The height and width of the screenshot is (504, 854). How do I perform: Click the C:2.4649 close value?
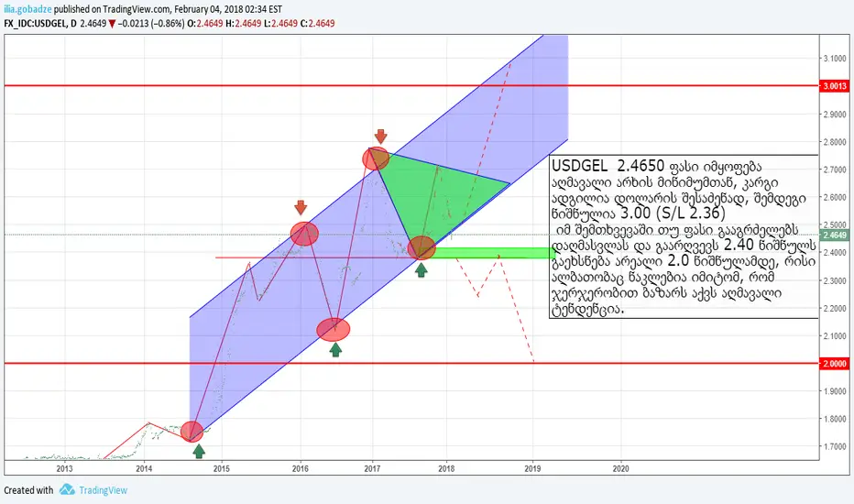(318, 24)
